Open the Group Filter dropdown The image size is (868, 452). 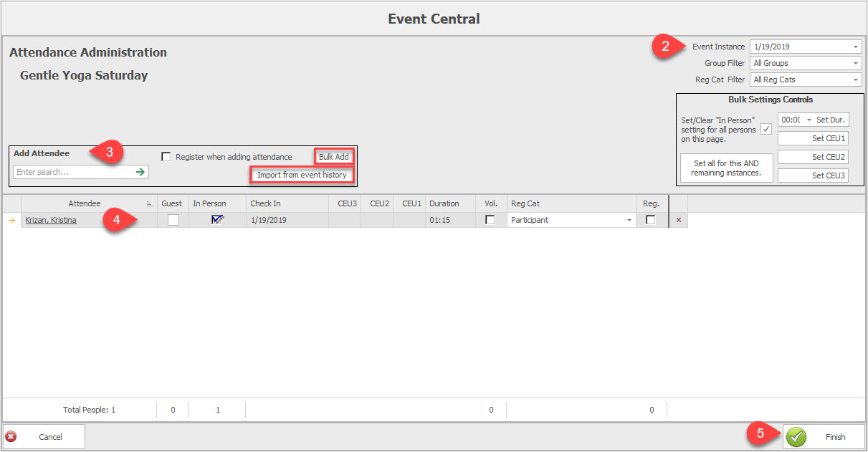click(856, 63)
